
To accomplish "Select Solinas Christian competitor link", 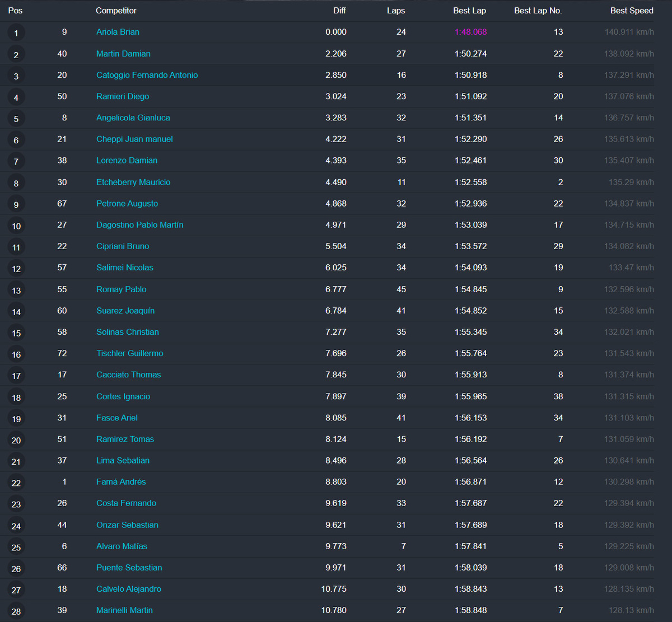I will point(128,332).
